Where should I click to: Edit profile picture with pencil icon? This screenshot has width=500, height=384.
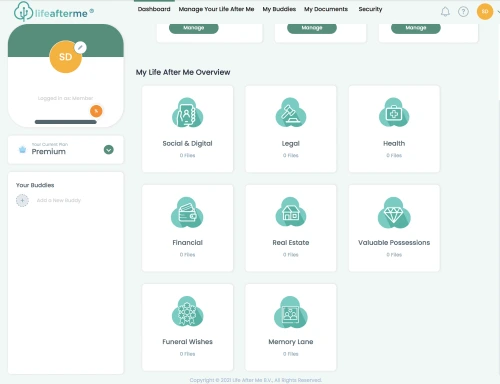pos(80,48)
